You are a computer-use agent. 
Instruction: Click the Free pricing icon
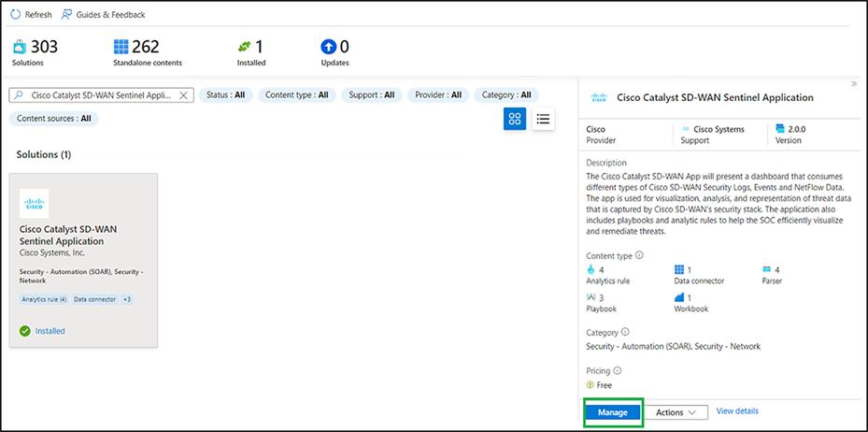point(591,385)
